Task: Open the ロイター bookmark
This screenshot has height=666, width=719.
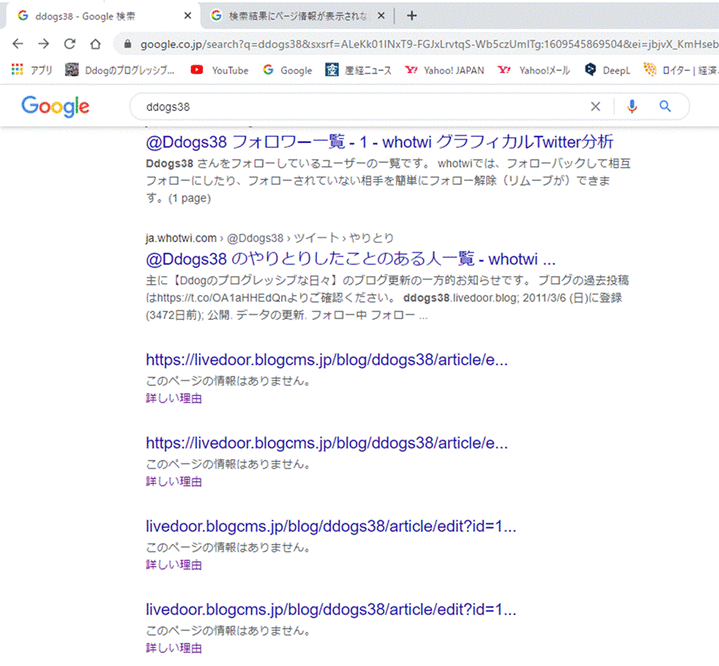Action: click(x=680, y=70)
